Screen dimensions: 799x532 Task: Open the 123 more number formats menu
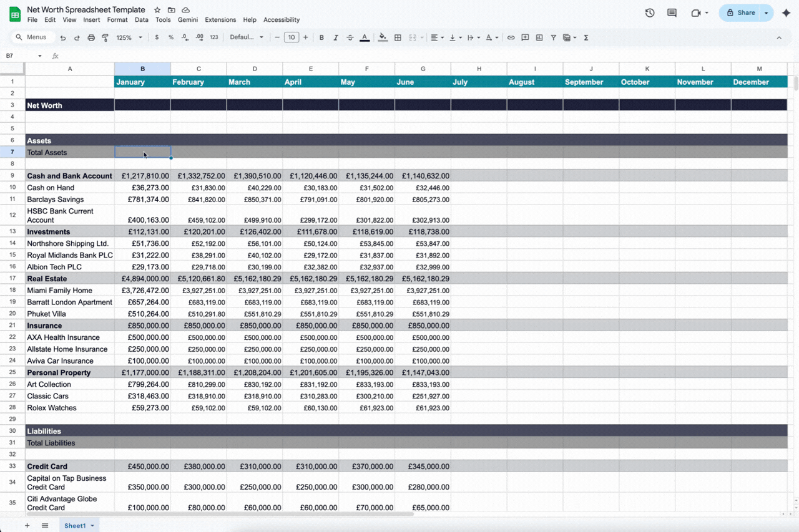(x=214, y=37)
